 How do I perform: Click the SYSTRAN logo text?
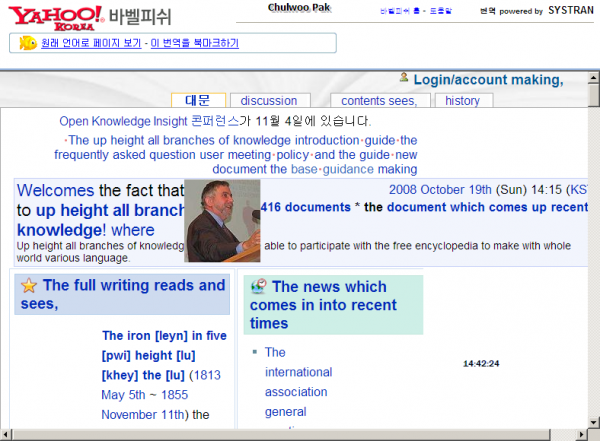point(571,10)
